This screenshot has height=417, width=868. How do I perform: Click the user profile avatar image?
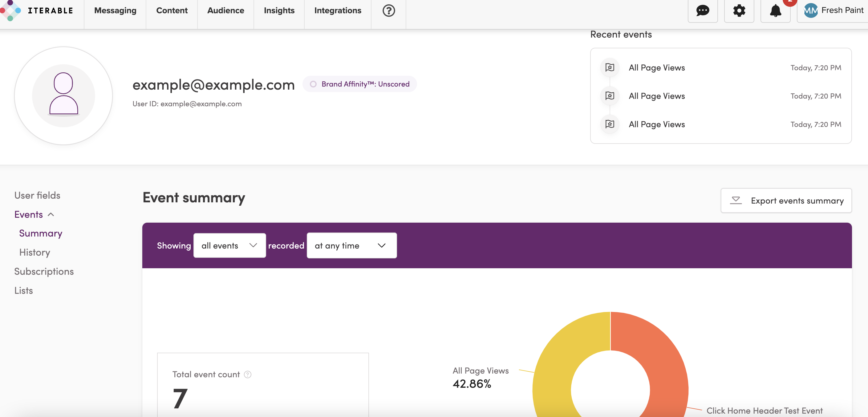coord(63,96)
